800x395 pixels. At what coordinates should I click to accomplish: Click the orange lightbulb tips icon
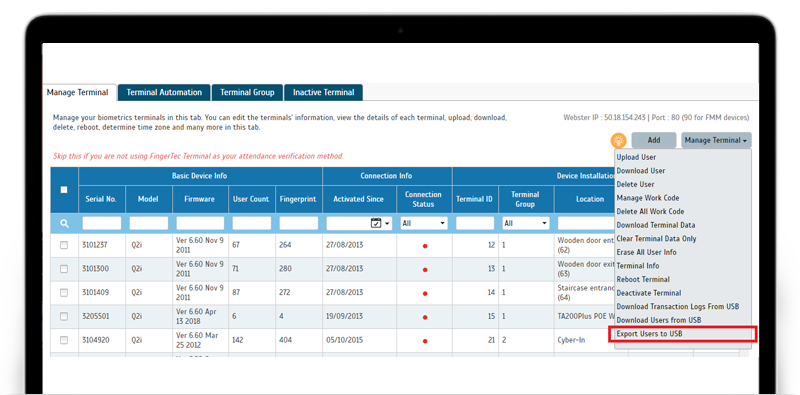click(x=618, y=140)
